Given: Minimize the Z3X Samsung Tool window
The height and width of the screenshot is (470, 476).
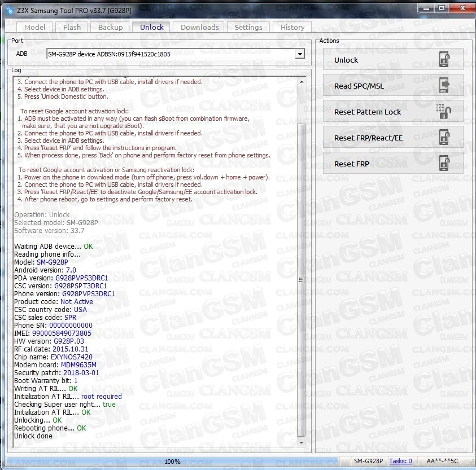Looking at the screenshot, I should [x=426, y=8].
